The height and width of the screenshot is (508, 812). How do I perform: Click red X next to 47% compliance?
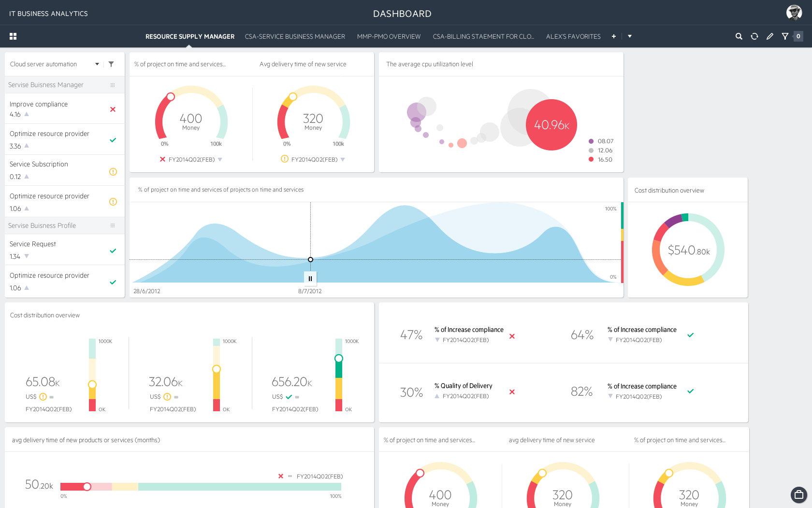point(512,336)
